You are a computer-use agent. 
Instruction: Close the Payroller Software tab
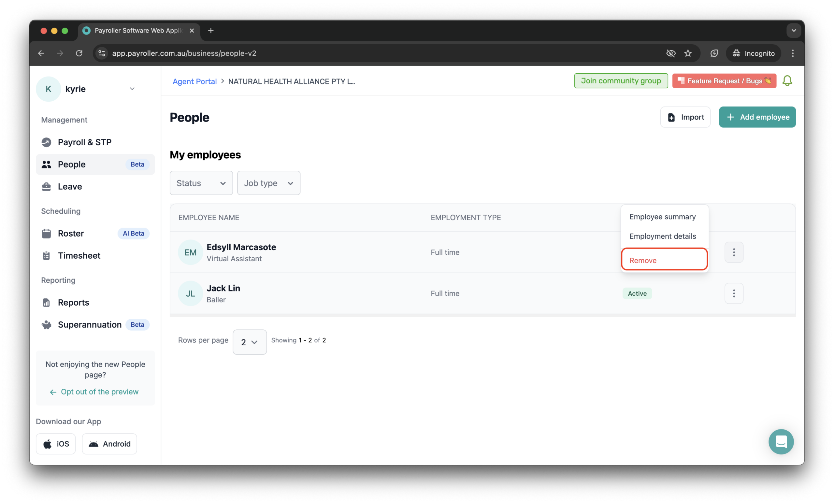pyautogui.click(x=192, y=31)
